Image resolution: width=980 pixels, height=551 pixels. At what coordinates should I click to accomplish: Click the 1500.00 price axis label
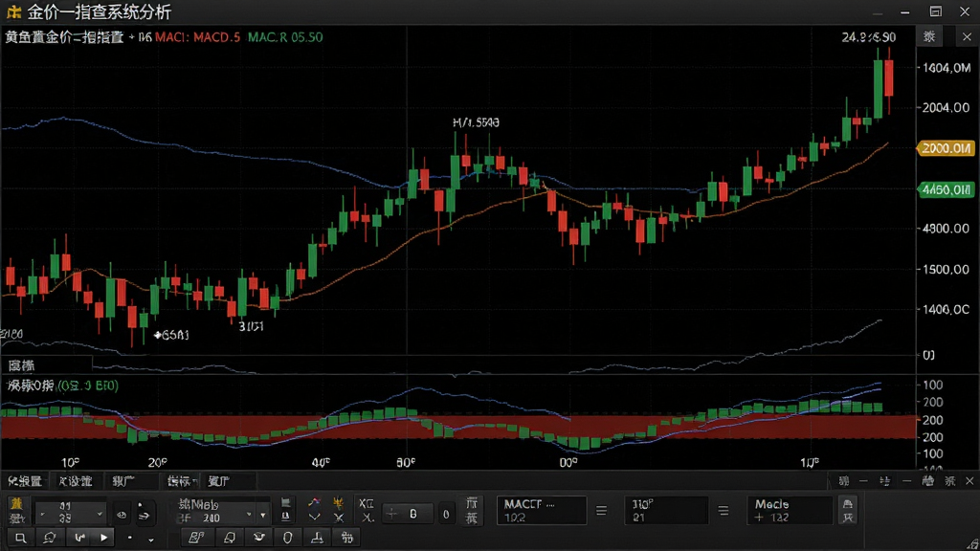pos(946,269)
